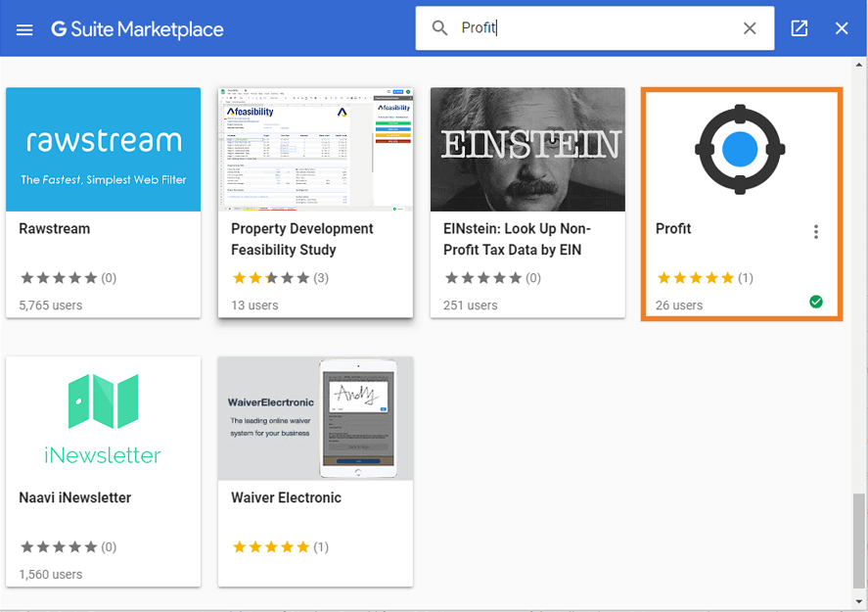The width and height of the screenshot is (868, 612).
Task: Open the Naavi iNewsletter title
Action: (74, 497)
